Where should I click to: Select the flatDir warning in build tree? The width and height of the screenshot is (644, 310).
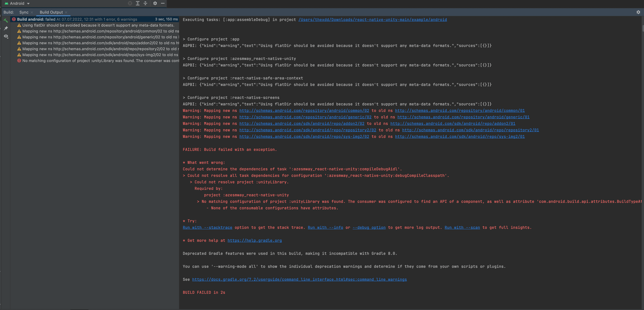(x=98, y=25)
